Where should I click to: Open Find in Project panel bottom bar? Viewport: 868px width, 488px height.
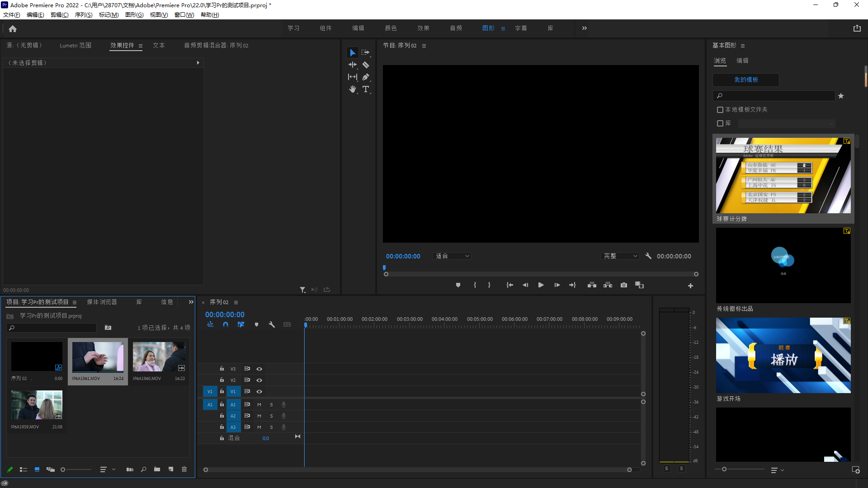pyautogui.click(x=143, y=469)
